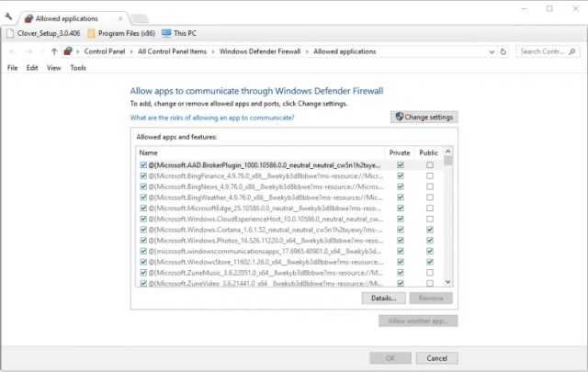Click the Details... button
Viewport: 588px width, 372px height.
(x=384, y=299)
